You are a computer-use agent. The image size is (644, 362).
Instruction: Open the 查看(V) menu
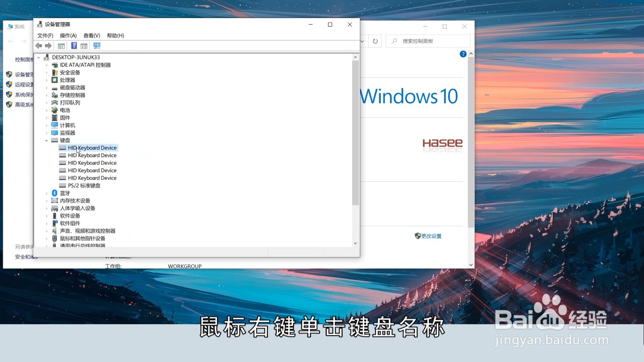point(91,35)
